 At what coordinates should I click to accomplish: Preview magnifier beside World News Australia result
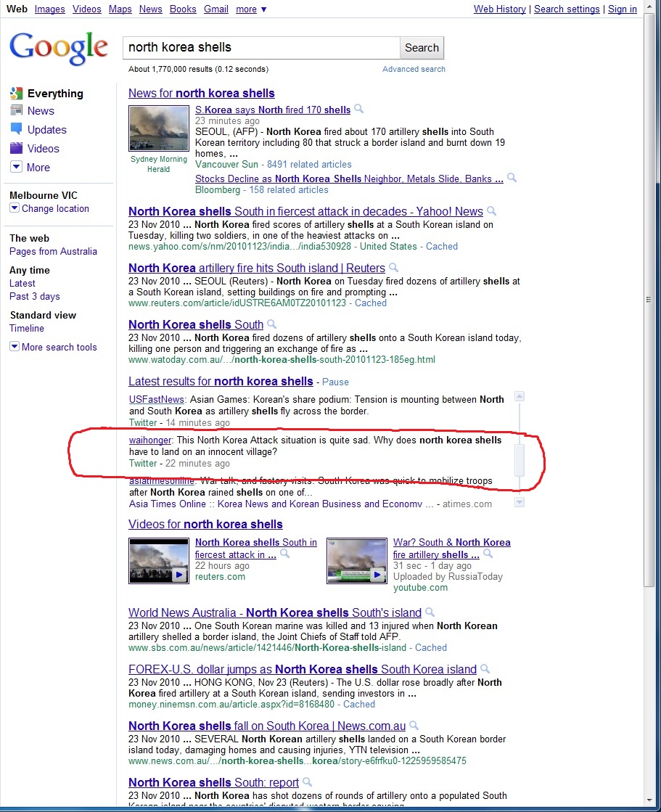point(430,612)
